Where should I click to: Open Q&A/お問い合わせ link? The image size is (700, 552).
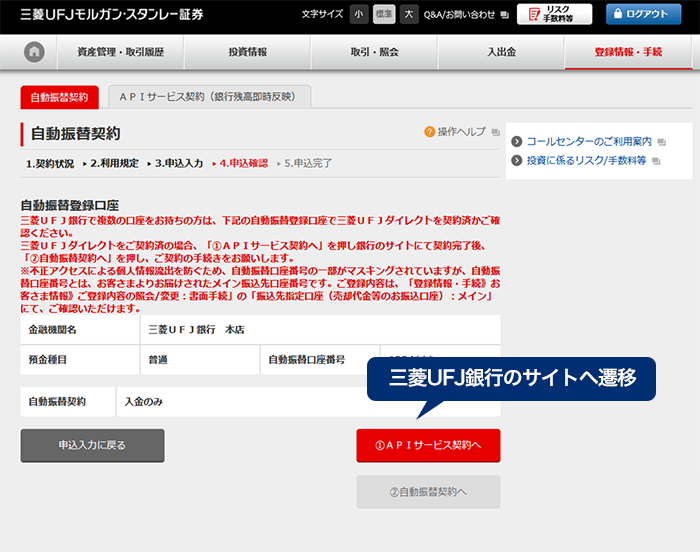(x=459, y=15)
